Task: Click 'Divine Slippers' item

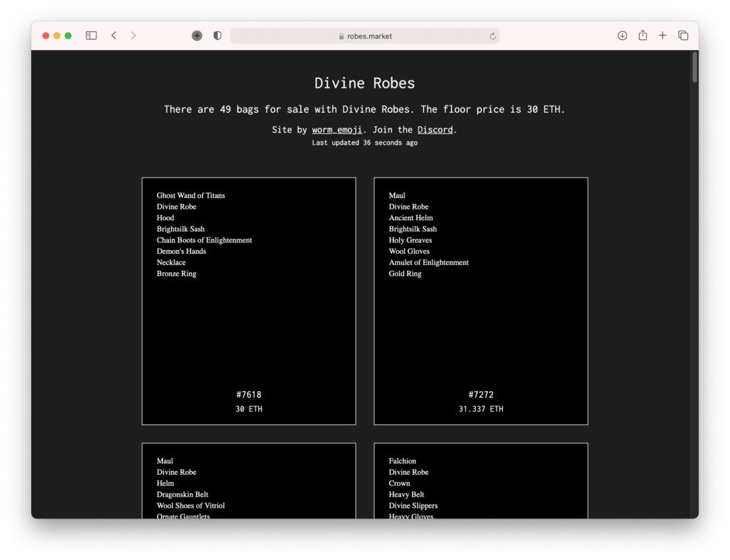Action: [x=413, y=505]
